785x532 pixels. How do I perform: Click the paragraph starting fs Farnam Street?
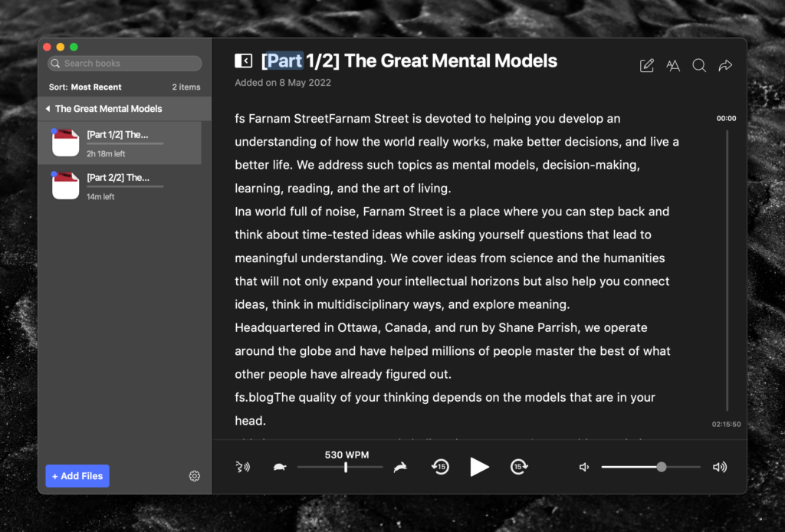click(x=457, y=153)
